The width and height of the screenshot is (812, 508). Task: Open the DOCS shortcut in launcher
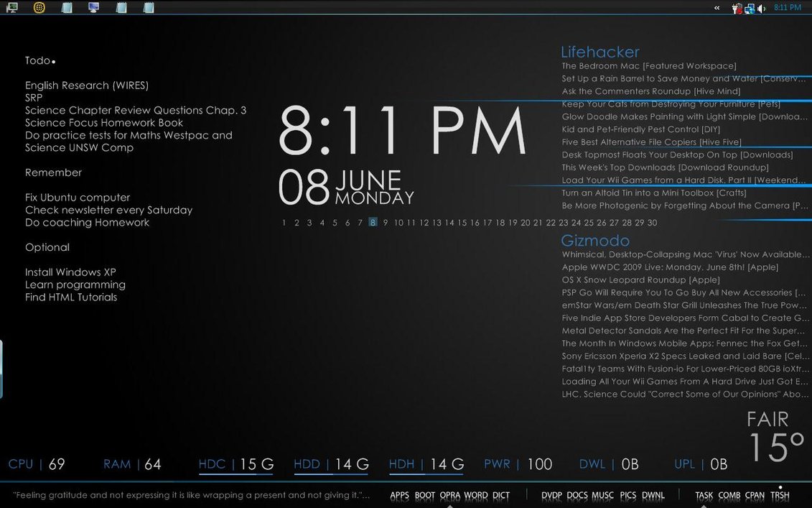coord(577,495)
